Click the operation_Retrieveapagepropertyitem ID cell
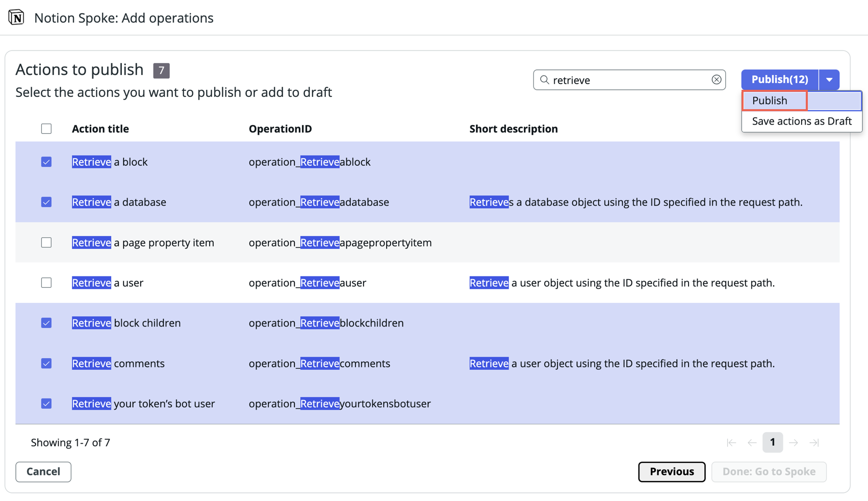868x501 pixels. [340, 242]
